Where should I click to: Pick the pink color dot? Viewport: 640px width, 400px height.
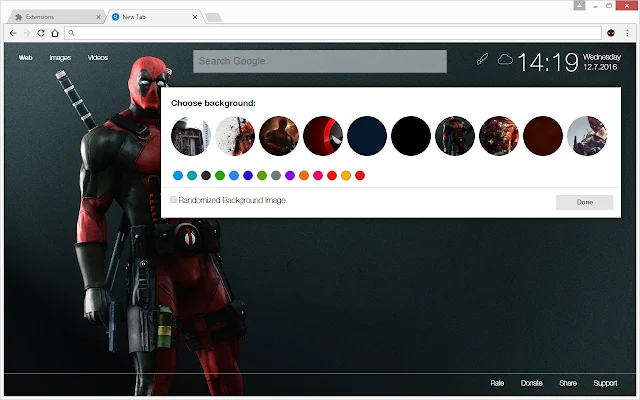(x=318, y=176)
